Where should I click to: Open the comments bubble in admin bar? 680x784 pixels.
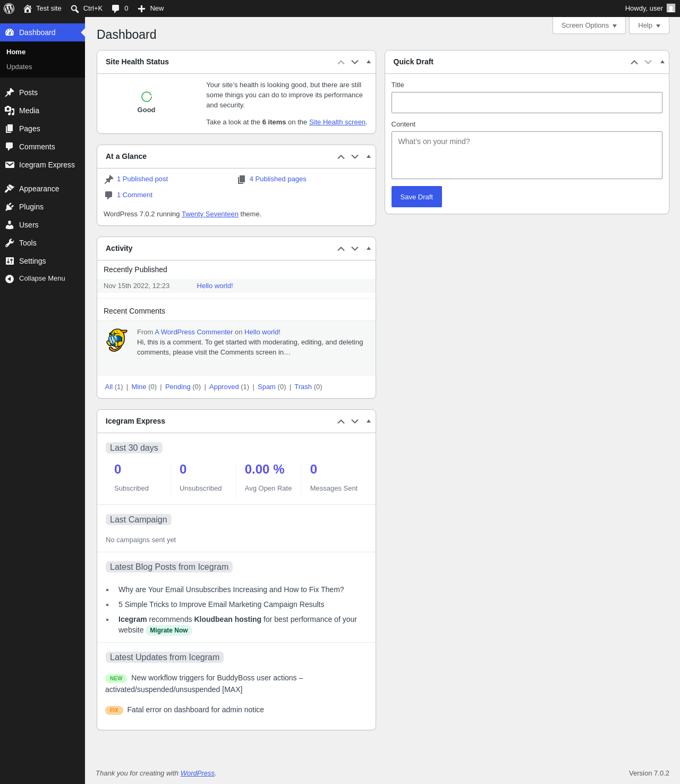point(115,9)
